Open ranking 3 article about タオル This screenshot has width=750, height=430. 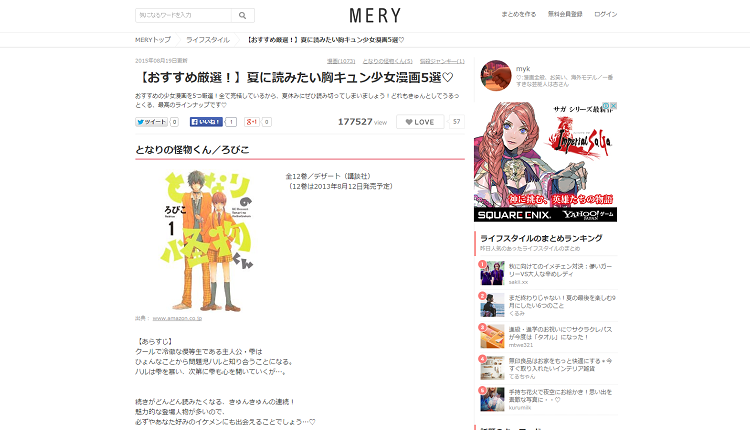click(x=560, y=333)
